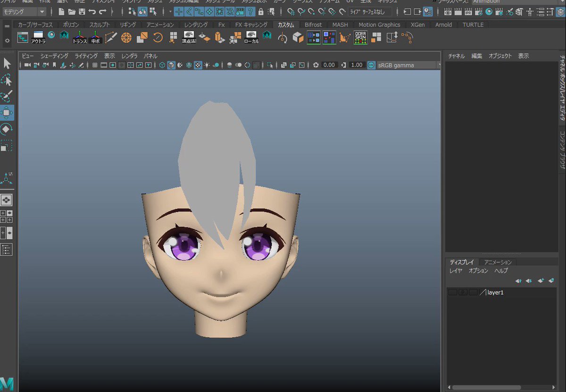
Task: Open オブジェクト menu in Channel Box
Action: coord(500,56)
